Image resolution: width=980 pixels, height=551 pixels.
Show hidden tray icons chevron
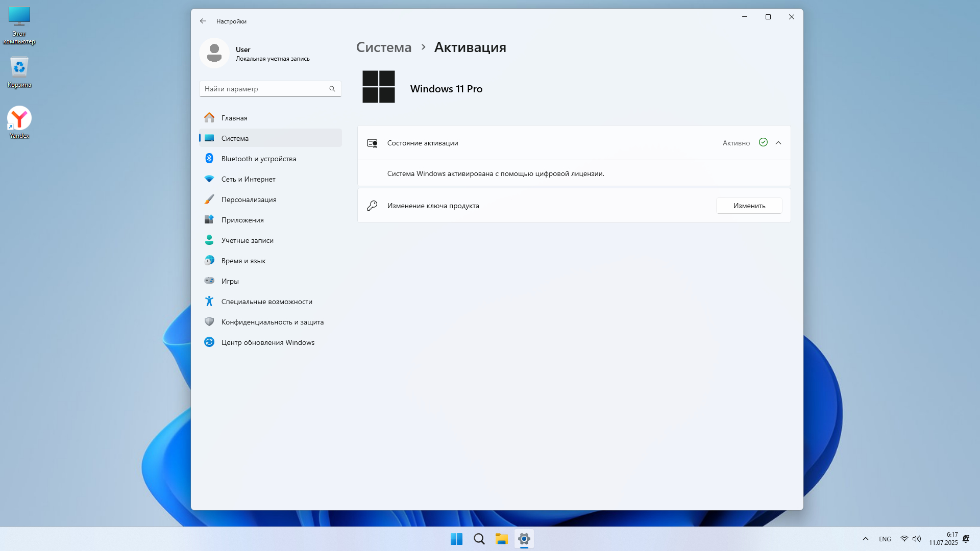coord(866,539)
